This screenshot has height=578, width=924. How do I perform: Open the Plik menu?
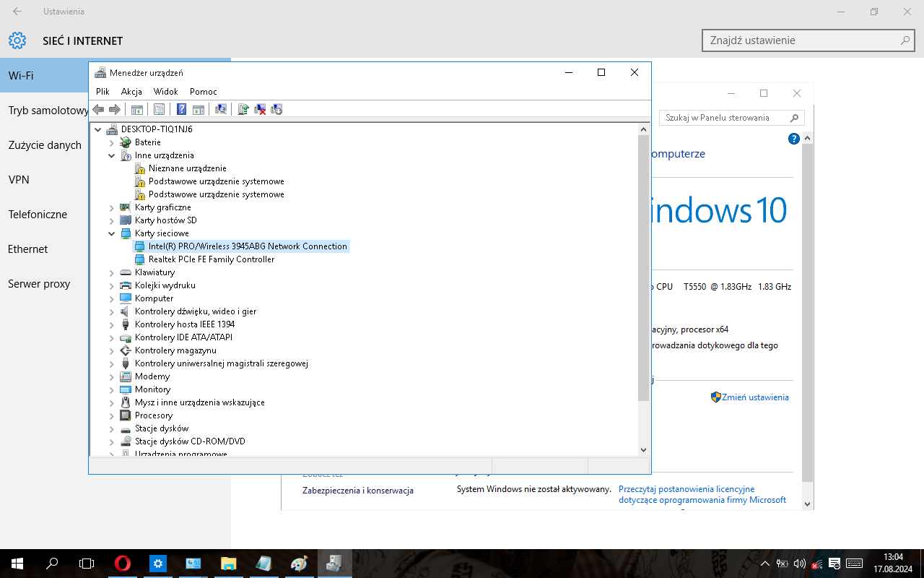[x=103, y=92]
